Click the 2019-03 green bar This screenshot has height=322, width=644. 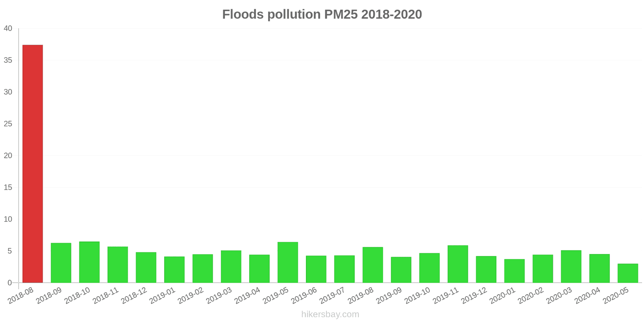pyautogui.click(x=231, y=266)
